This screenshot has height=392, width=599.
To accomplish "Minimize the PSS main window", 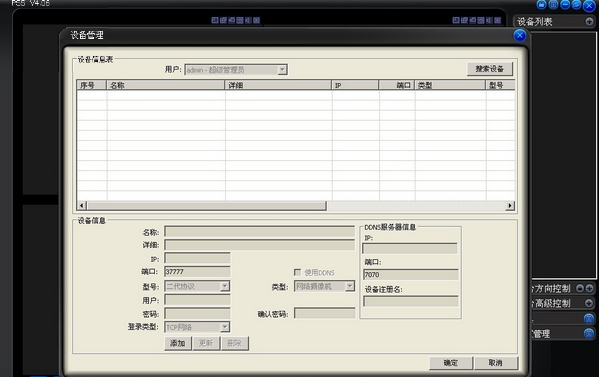I will (x=565, y=5).
